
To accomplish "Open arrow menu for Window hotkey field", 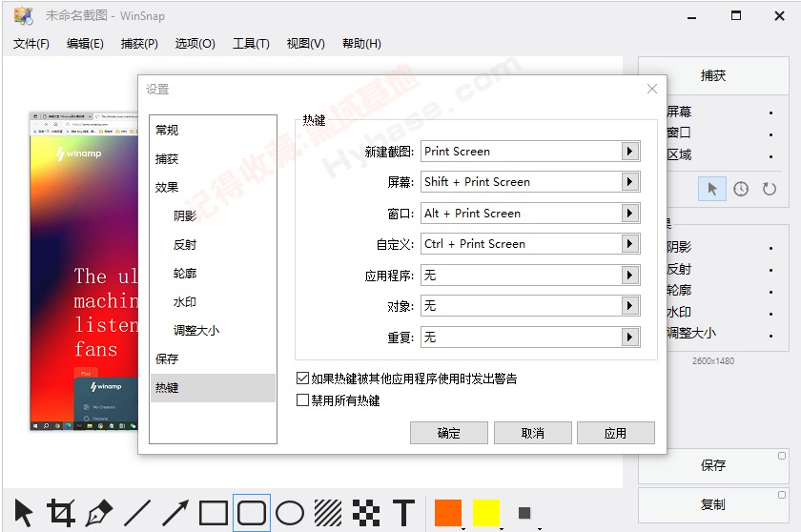I will [x=630, y=213].
